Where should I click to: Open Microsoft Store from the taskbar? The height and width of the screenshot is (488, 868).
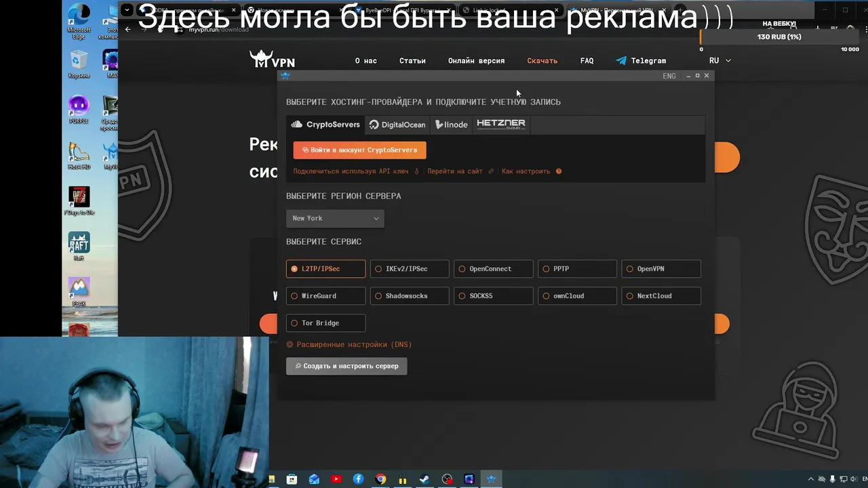(292, 479)
